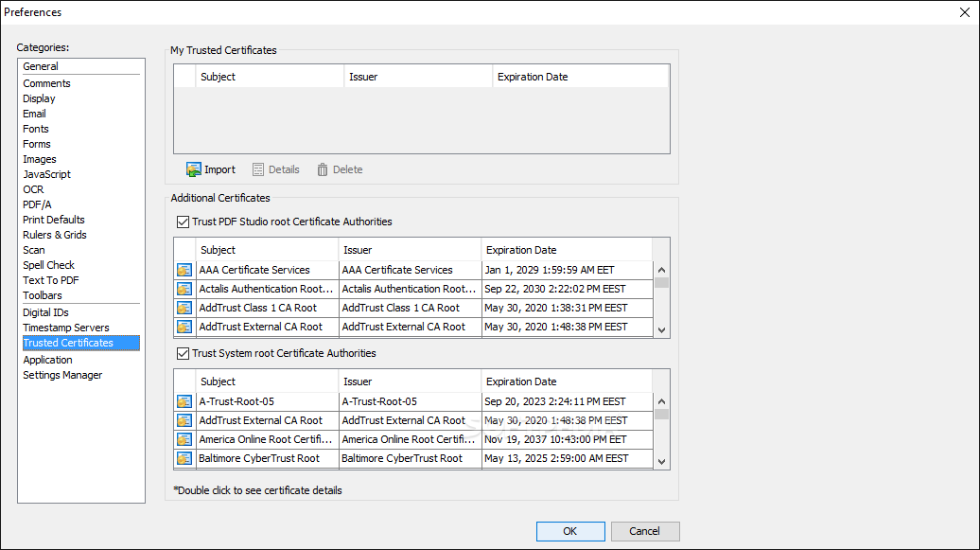The width and height of the screenshot is (980, 550).
Task: Select 'Jan 1, 2029 1:59:59 AM EET' cell
Action: pyautogui.click(x=567, y=271)
